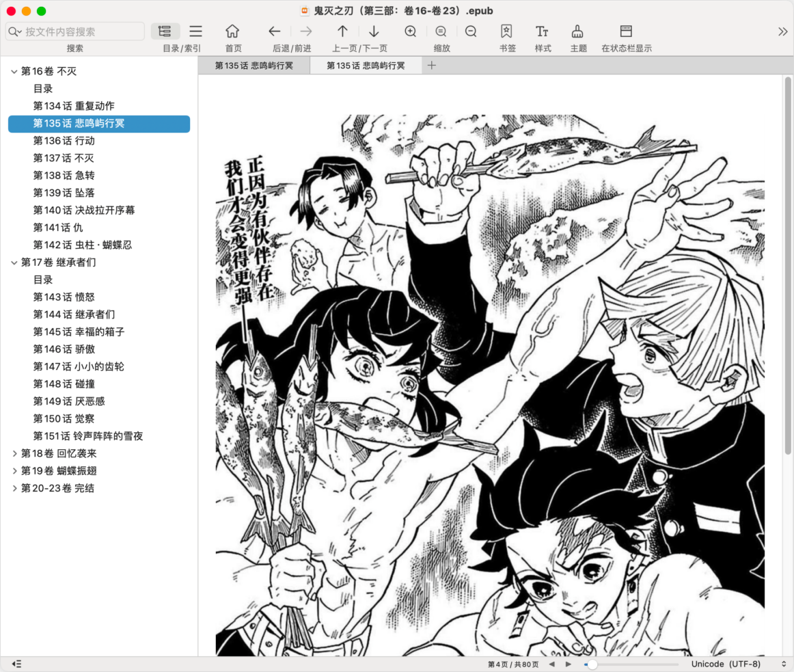Toggle the show in status bar icon
794x672 pixels.
[626, 31]
